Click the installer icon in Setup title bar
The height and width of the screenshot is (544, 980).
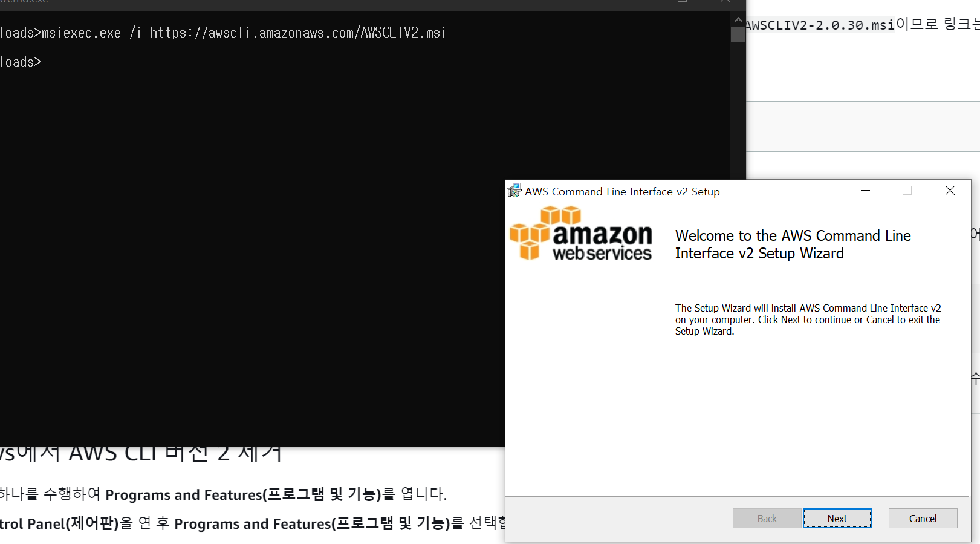[514, 191]
